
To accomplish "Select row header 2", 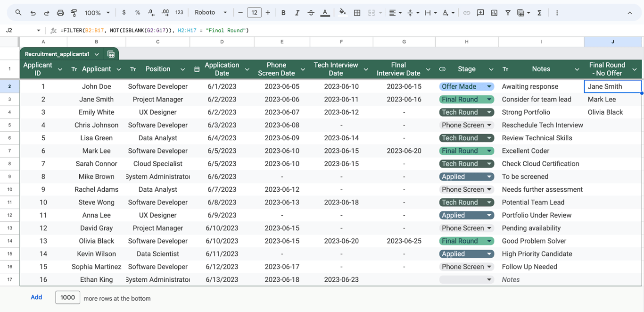I will pyautogui.click(x=9, y=86).
